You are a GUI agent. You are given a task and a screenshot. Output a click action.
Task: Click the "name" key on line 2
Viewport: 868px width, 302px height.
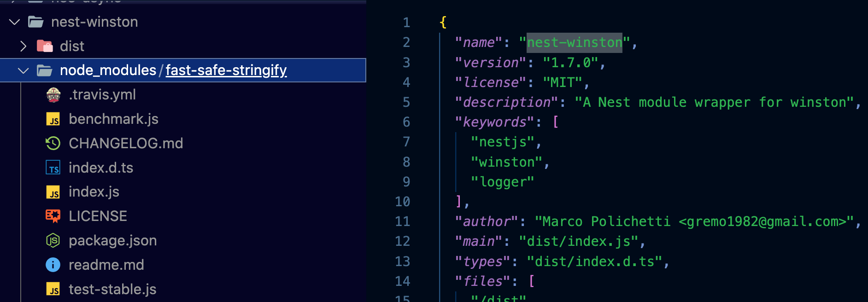(x=479, y=43)
